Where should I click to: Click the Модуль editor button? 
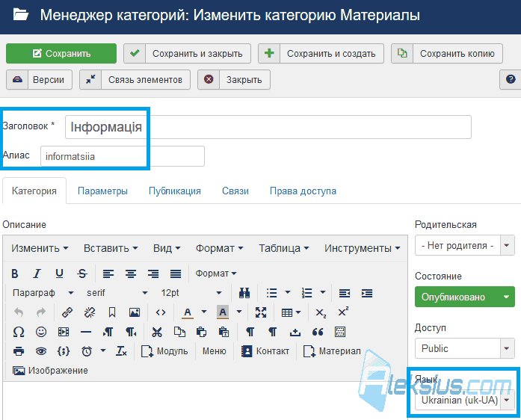coord(164,351)
